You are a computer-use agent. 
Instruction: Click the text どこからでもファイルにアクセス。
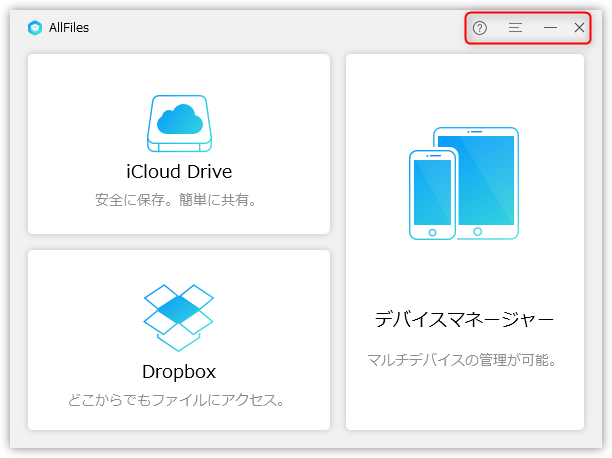click(x=176, y=400)
